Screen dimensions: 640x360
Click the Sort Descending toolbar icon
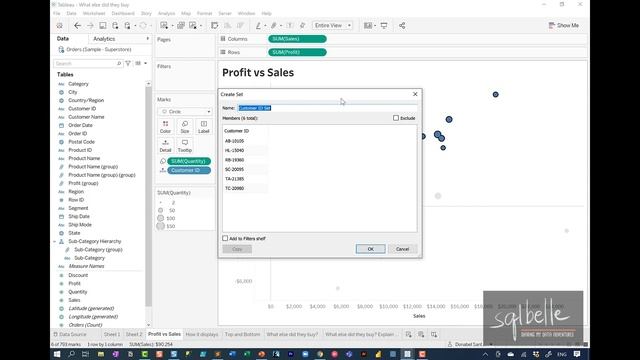240,25
